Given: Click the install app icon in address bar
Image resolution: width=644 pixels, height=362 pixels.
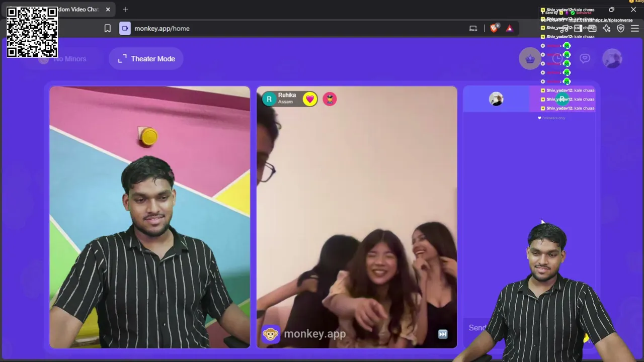Looking at the screenshot, I should pyautogui.click(x=473, y=29).
